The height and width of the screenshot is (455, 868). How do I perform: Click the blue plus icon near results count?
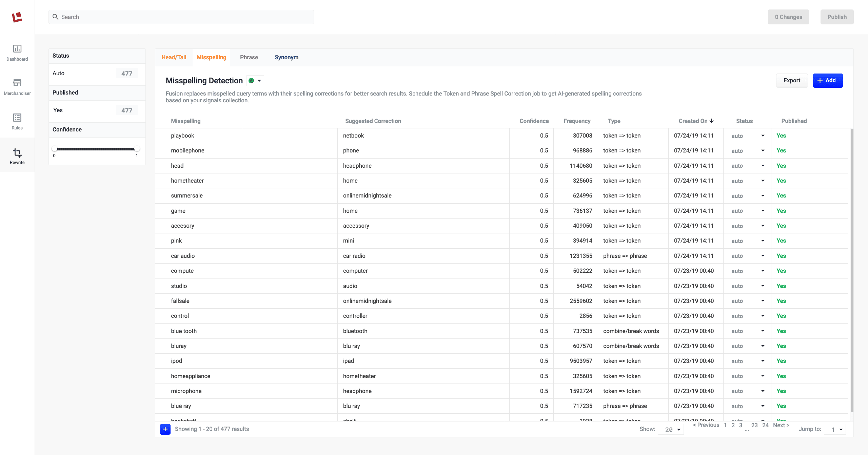(x=165, y=429)
